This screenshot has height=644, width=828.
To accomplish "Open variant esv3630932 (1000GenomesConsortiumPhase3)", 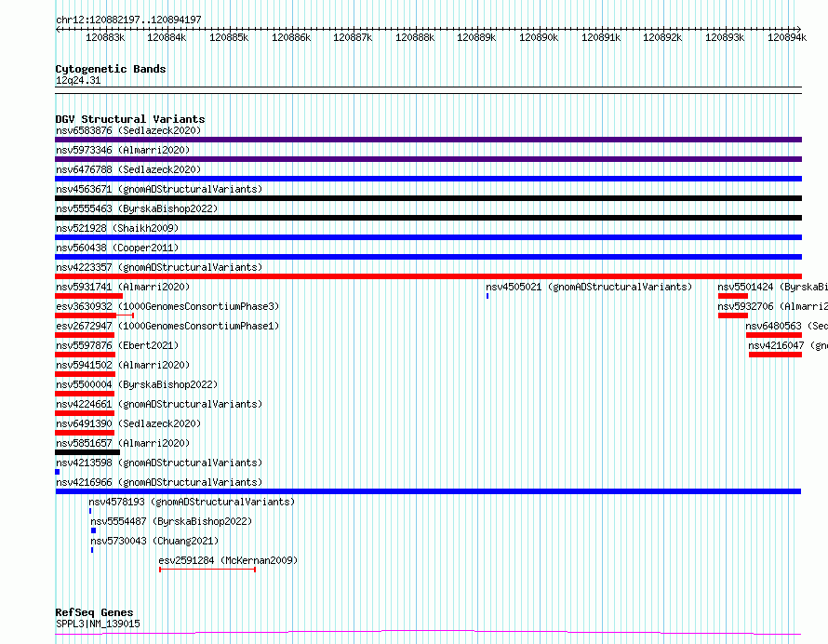I will coord(167,306).
